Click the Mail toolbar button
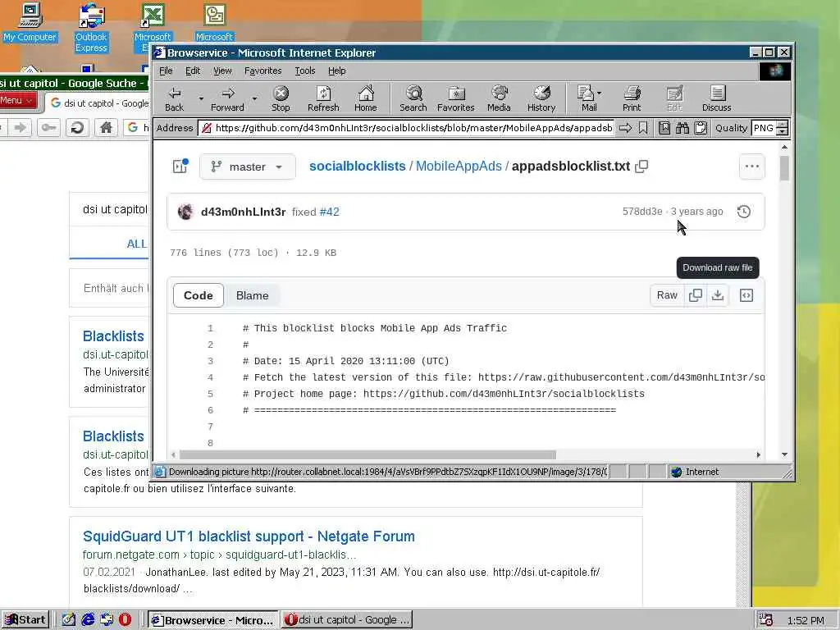This screenshot has height=630, width=840. pyautogui.click(x=587, y=99)
